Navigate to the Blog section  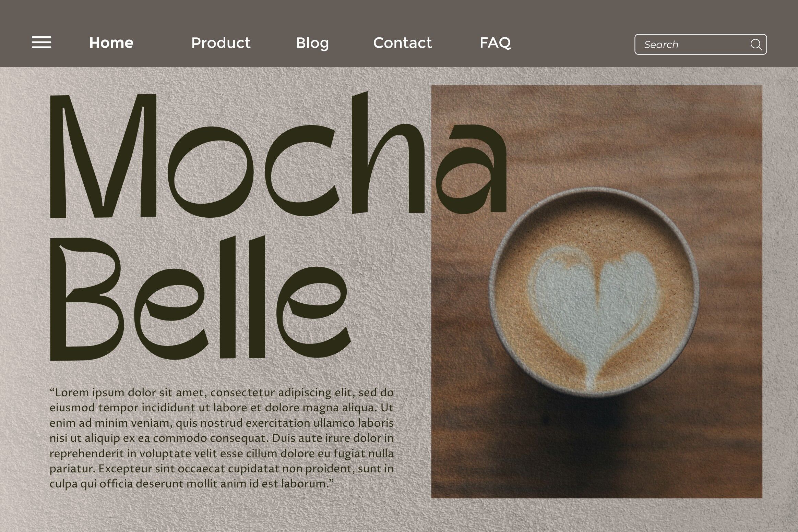pyautogui.click(x=312, y=44)
